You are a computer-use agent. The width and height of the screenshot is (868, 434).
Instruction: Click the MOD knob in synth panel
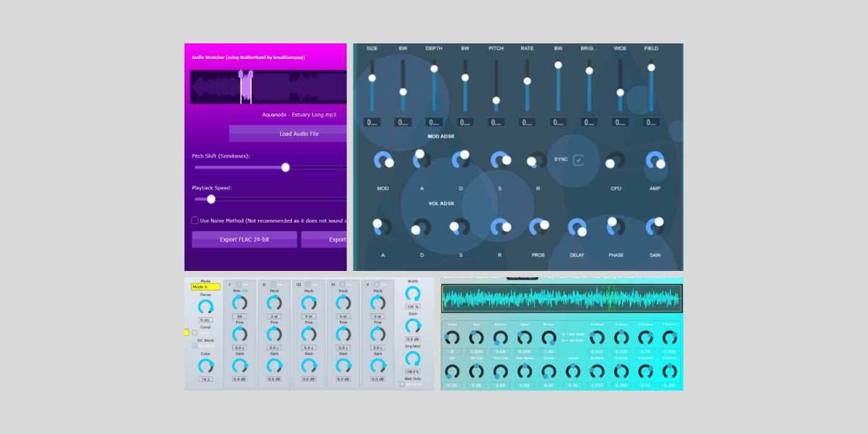383,161
